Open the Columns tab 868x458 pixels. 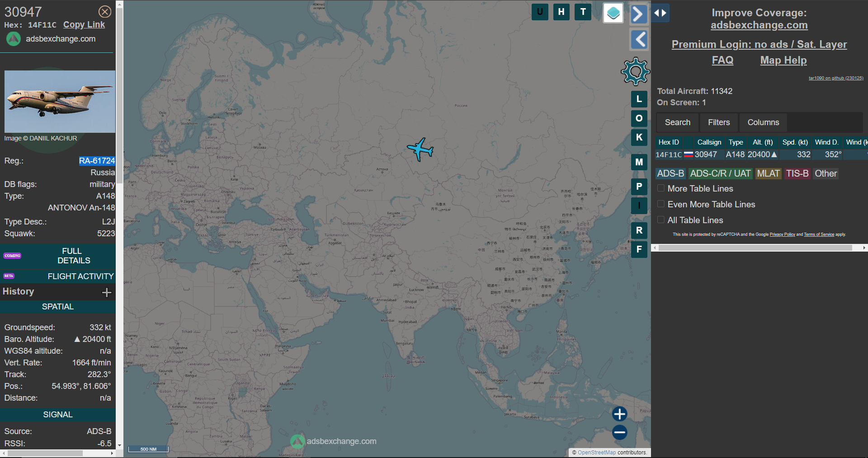coord(763,122)
